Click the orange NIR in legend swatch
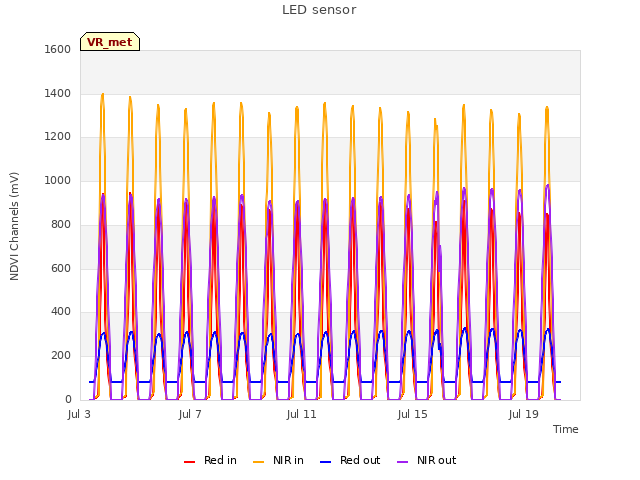 tap(258, 462)
